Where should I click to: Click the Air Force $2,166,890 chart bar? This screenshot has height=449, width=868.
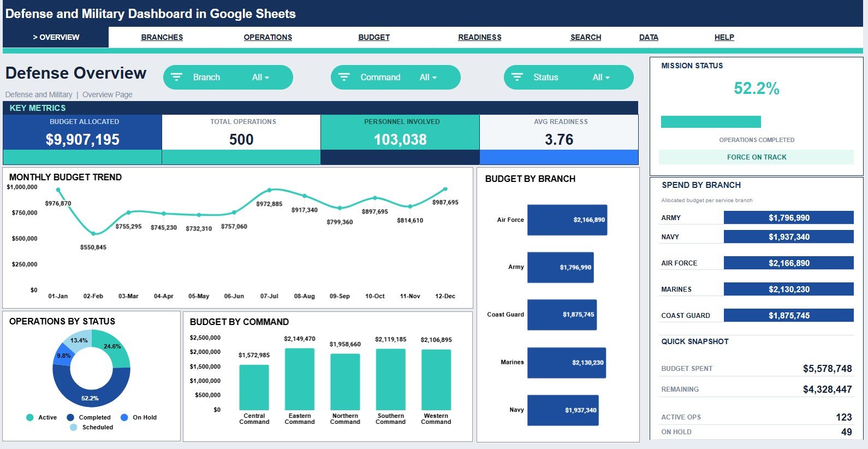(567, 220)
